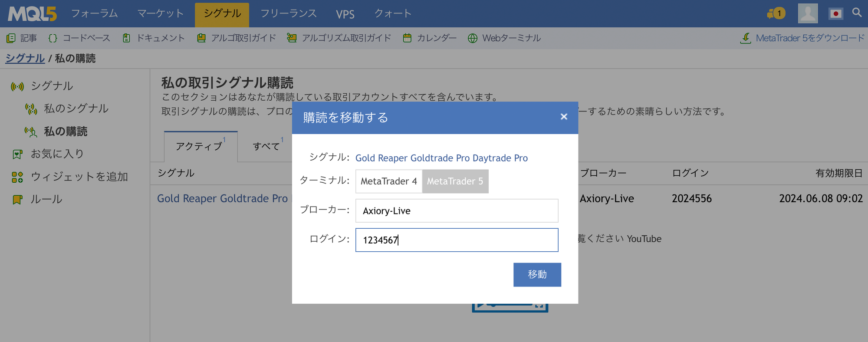Image resolution: width=868 pixels, height=342 pixels.
Task: Open the MQL5 logo home link
Action: tap(33, 14)
